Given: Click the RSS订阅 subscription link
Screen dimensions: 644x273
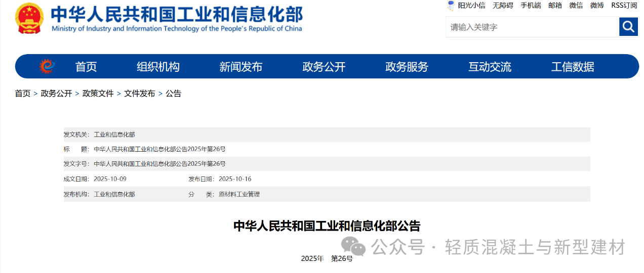Looking at the screenshot, I should point(624,6).
